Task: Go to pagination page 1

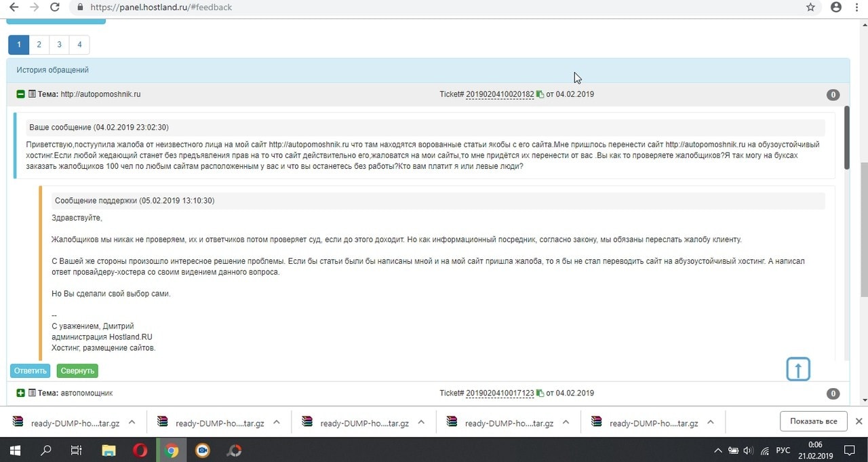Action: 19,45
